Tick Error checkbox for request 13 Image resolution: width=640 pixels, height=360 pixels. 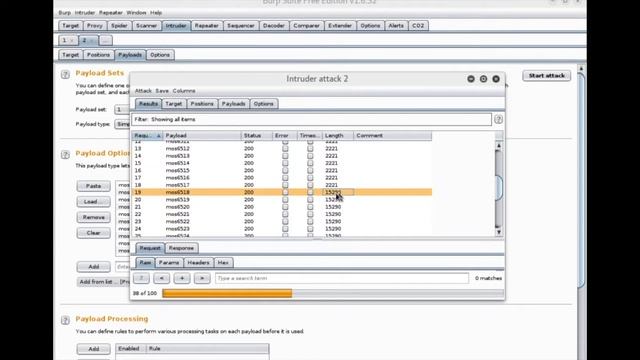pyautogui.click(x=285, y=149)
